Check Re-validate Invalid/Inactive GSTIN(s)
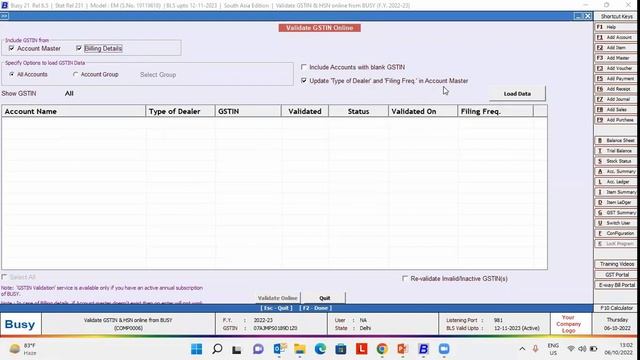The height and width of the screenshot is (360, 640). tap(405, 278)
